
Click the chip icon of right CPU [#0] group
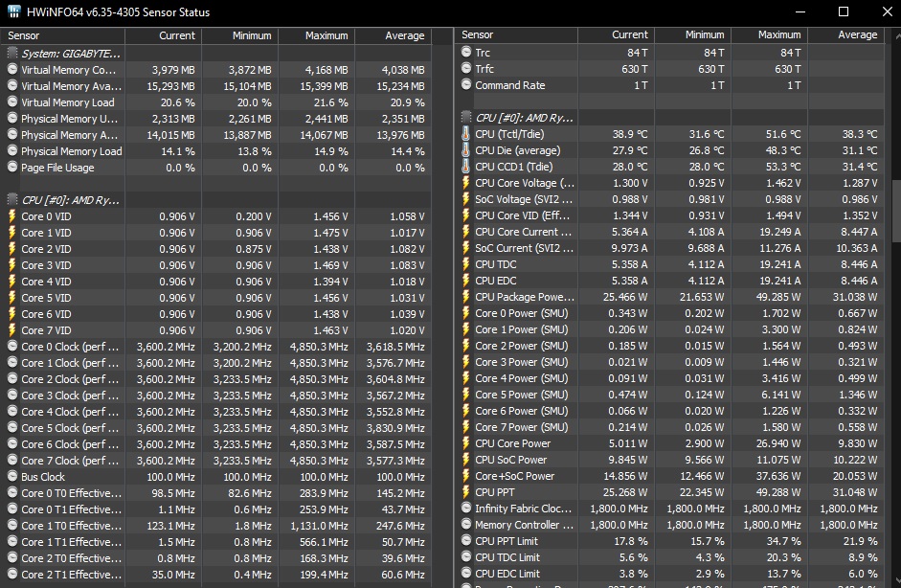coord(466,118)
